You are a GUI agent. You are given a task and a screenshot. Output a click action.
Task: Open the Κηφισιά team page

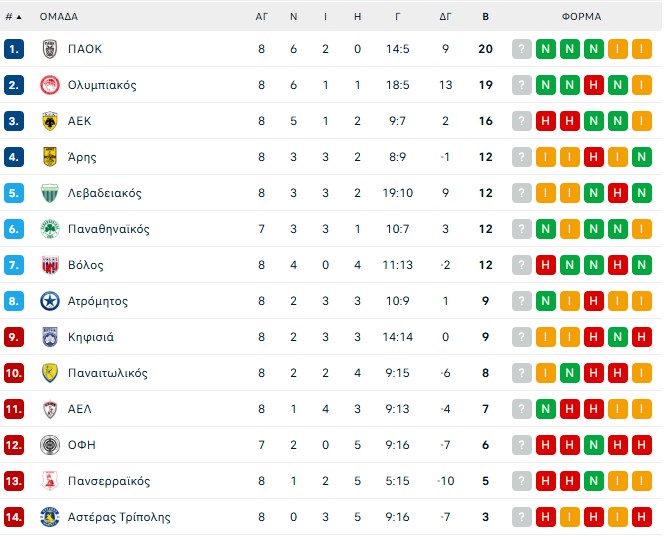point(91,337)
